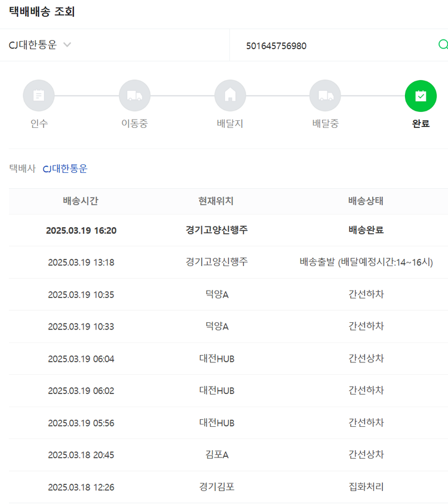Click the green search magnifier icon
Screen dimensions: 448x504
pyautogui.click(x=443, y=45)
